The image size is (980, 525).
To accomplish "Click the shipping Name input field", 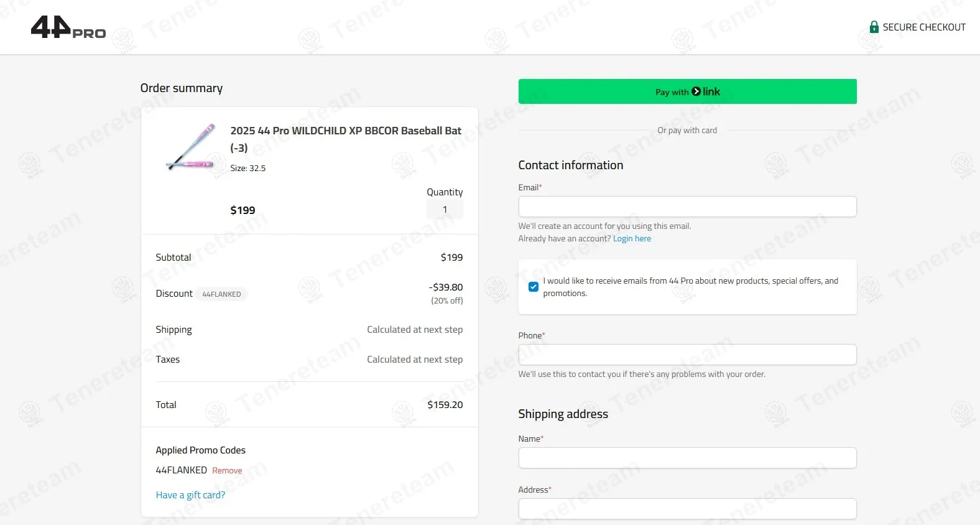I will (x=687, y=458).
